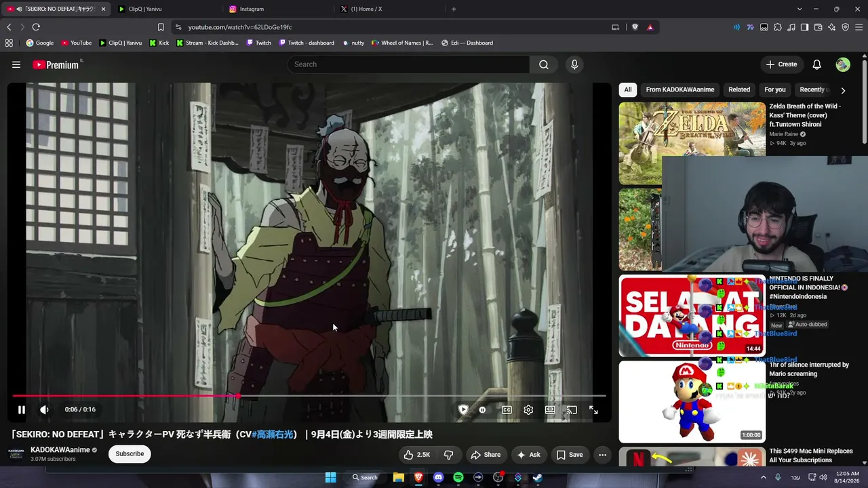The width and height of the screenshot is (868, 488).
Task: Open the Twitch - dashboard bookmark
Action: tap(306, 43)
